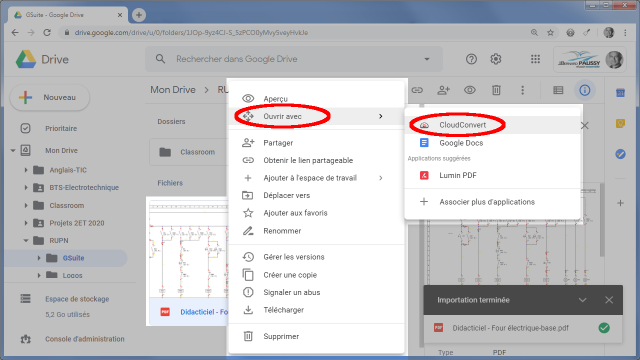Reload the page in Chrome
This screenshot has height=360, width=640.
coord(47,33)
